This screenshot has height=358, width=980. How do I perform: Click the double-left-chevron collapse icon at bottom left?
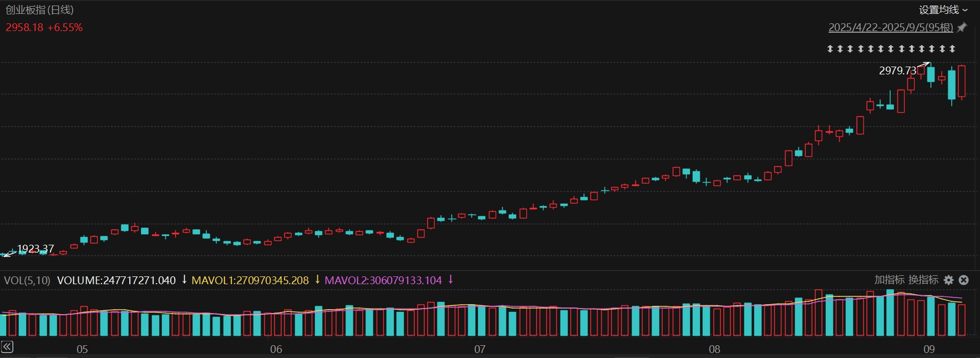coord(7,347)
